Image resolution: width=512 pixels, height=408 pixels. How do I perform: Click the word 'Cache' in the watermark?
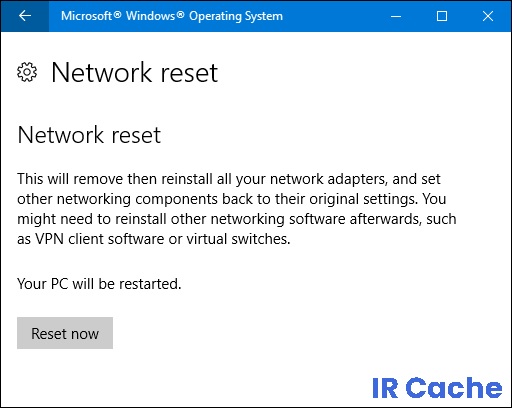pos(454,387)
